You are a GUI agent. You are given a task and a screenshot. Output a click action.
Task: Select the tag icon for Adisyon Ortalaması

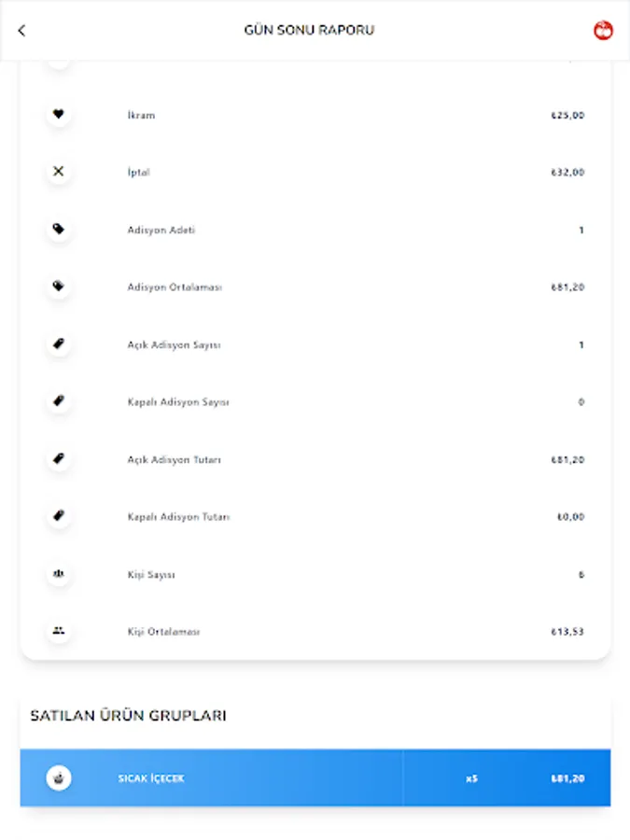(x=59, y=287)
